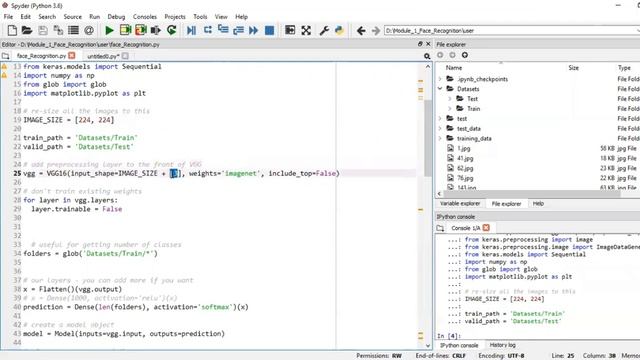Open the File menu
Screen dimensions: 640x360
(8, 17)
